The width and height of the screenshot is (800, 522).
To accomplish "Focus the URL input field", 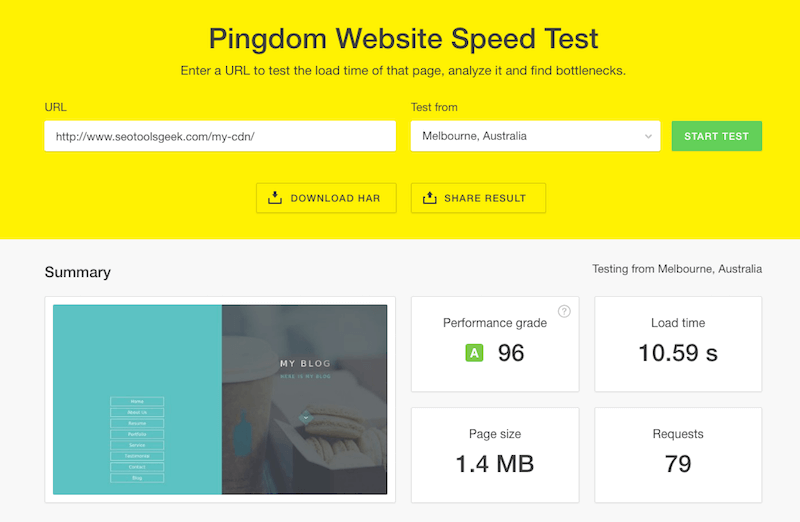I will pos(220,136).
